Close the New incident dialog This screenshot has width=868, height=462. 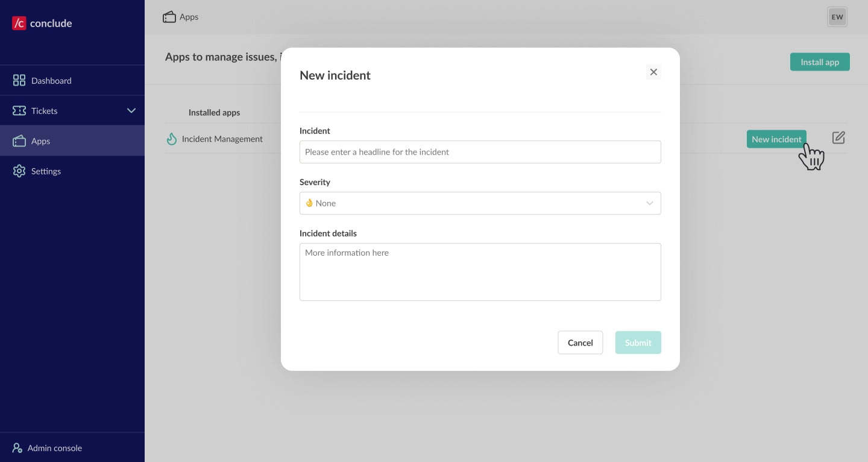tap(653, 72)
